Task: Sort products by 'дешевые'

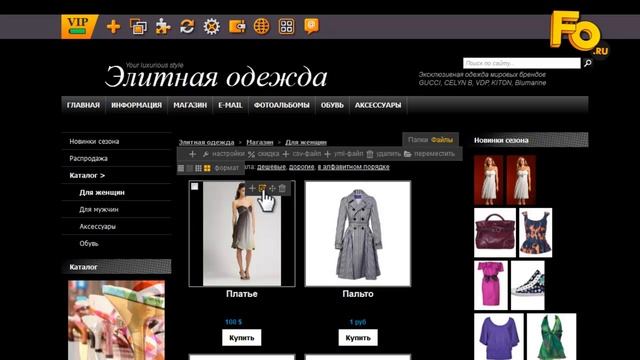Action: click(271, 167)
